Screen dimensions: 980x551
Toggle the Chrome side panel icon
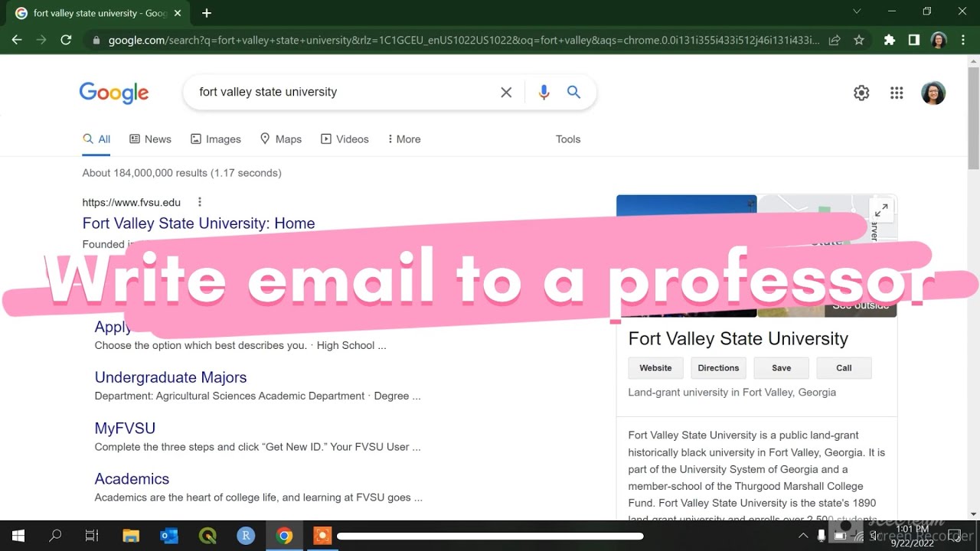[x=913, y=40]
